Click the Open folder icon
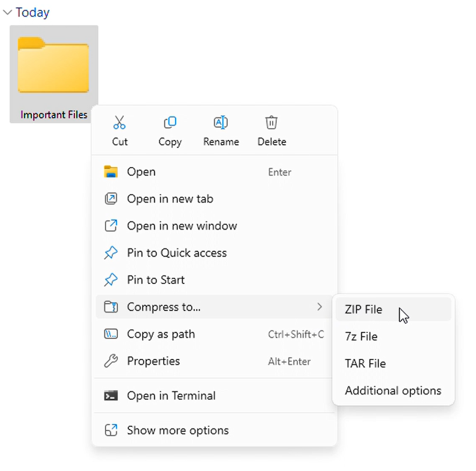Screen dimensions: 476x471 [111, 172]
